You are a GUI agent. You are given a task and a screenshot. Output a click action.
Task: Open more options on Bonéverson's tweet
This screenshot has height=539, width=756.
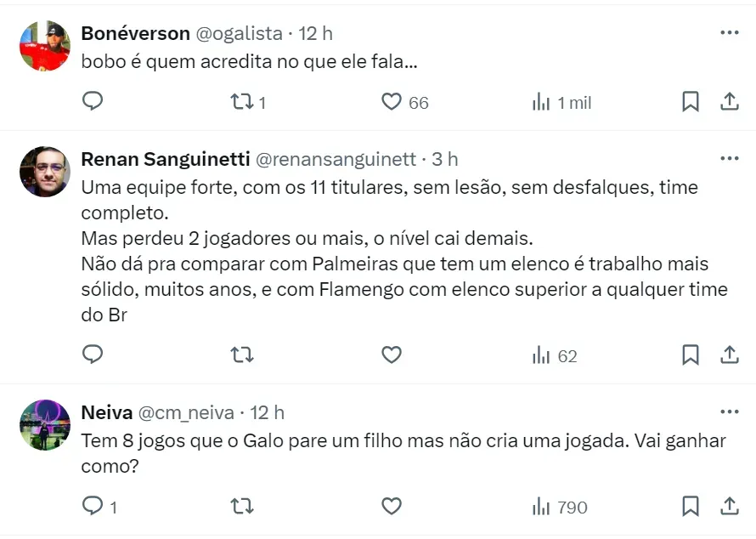[729, 32]
